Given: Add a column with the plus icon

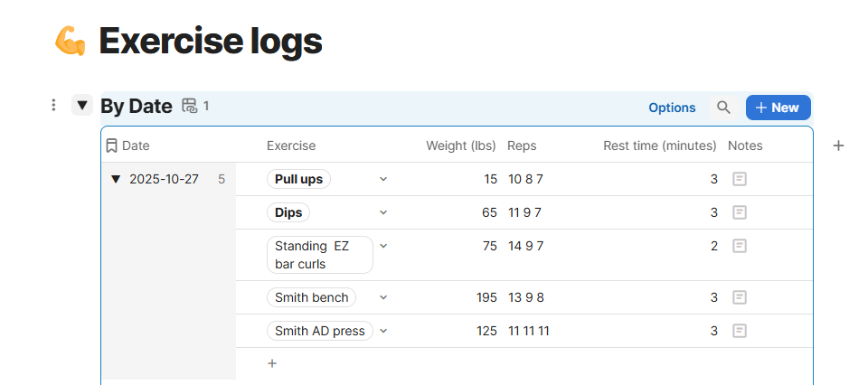Looking at the screenshot, I should click(x=839, y=146).
